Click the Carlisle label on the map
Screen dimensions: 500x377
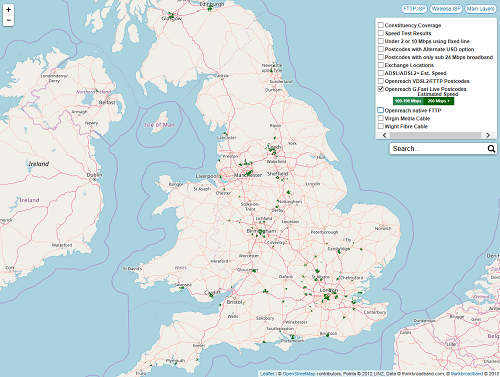coord(222,76)
